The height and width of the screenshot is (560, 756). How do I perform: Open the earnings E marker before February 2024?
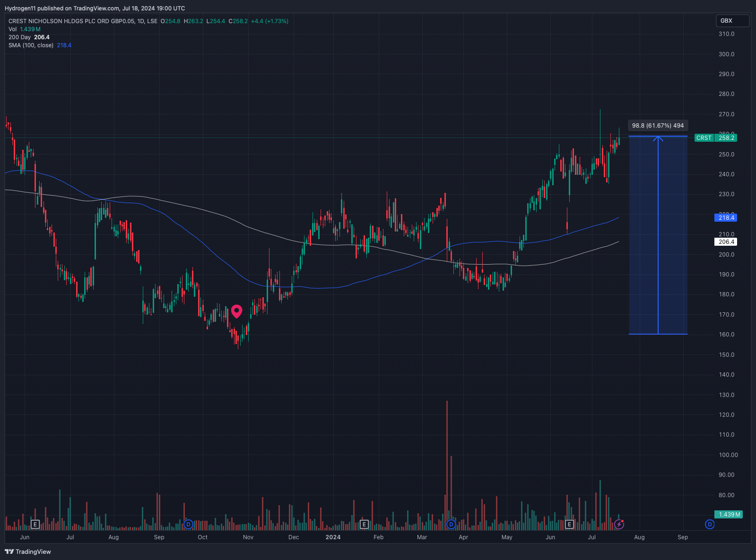tap(364, 524)
